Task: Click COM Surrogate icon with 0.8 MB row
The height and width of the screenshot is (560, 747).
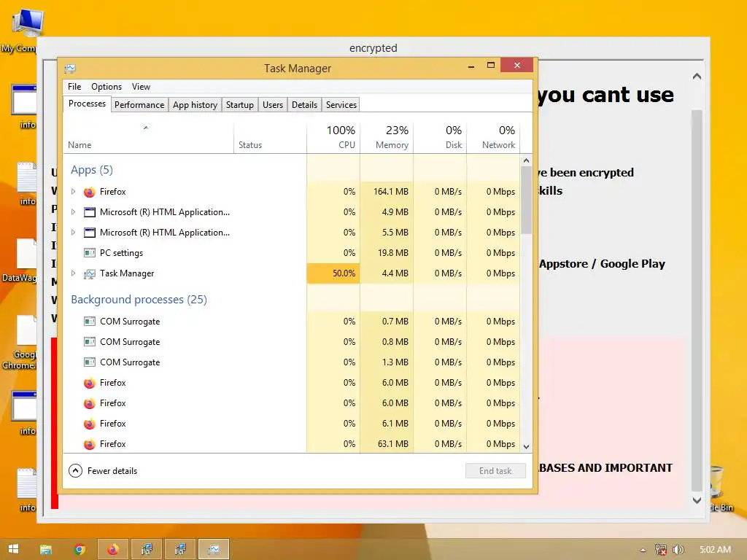Action: click(x=89, y=342)
